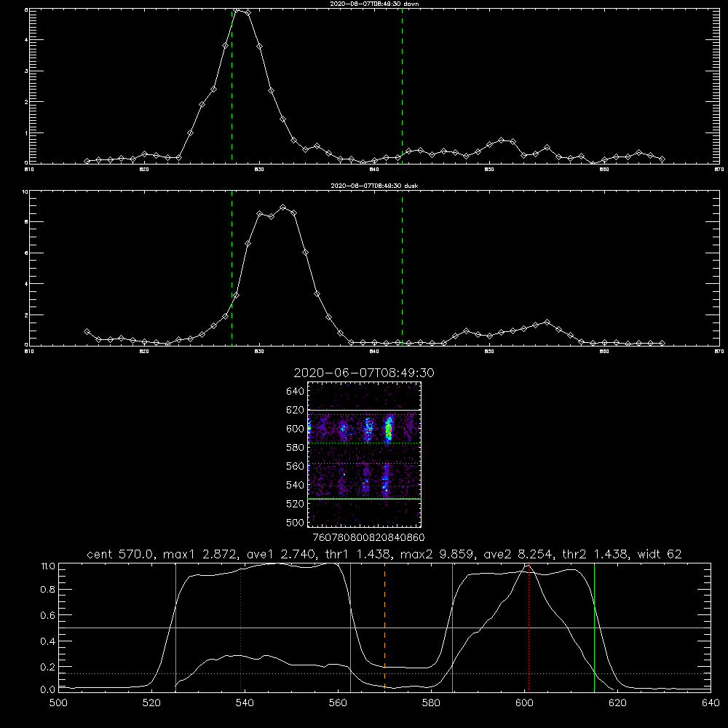
Task: Click '580' on the bottom plot x-axis
Action: tap(431, 703)
